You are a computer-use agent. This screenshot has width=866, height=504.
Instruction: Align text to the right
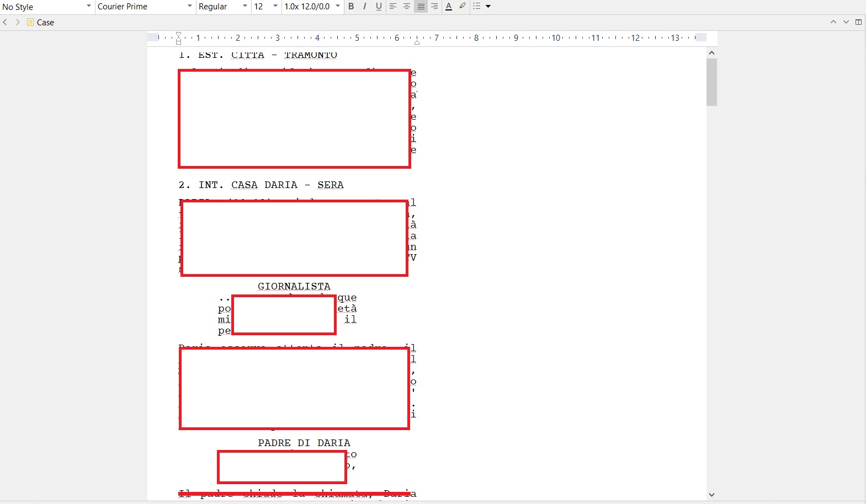(434, 7)
